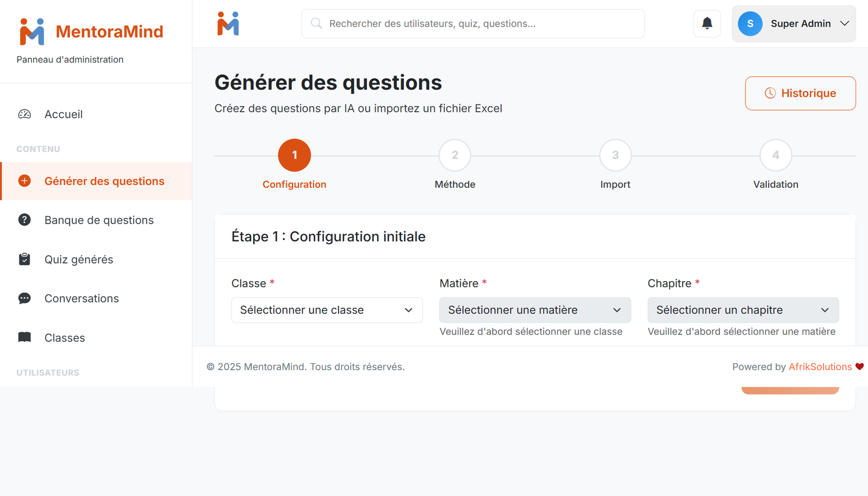This screenshot has width=868, height=496.
Task: Jump to step 4 Validation circle
Action: (x=775, y=155)
